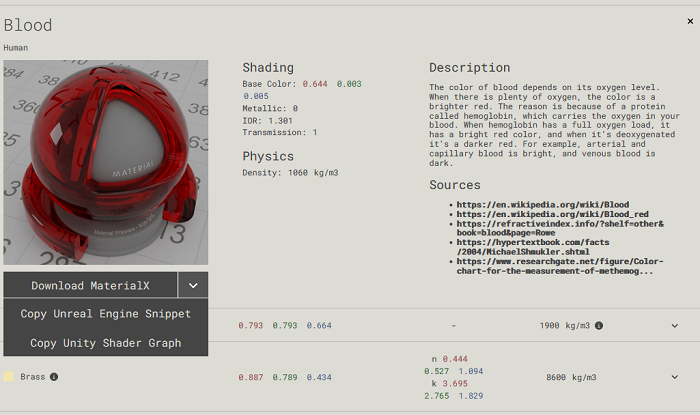The width and height of the screenshot is (700, 415).
Task: Click the info icon next to 1900 kg/m3
Action: (x=599, y=325)
